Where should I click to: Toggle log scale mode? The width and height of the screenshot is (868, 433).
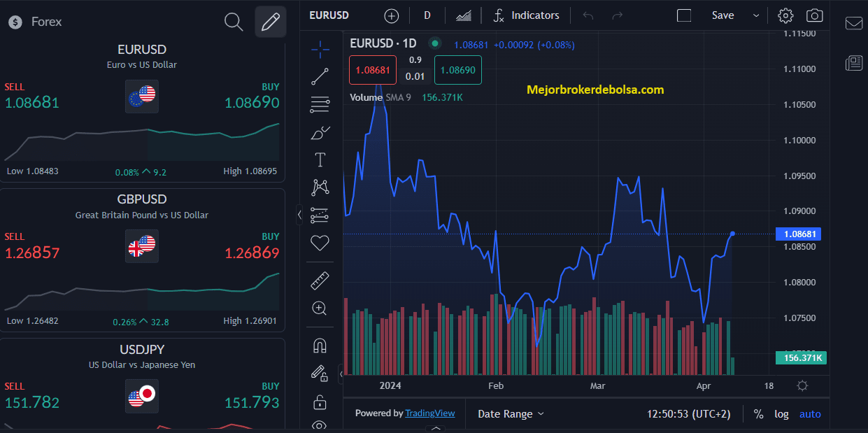coord(781,414)
